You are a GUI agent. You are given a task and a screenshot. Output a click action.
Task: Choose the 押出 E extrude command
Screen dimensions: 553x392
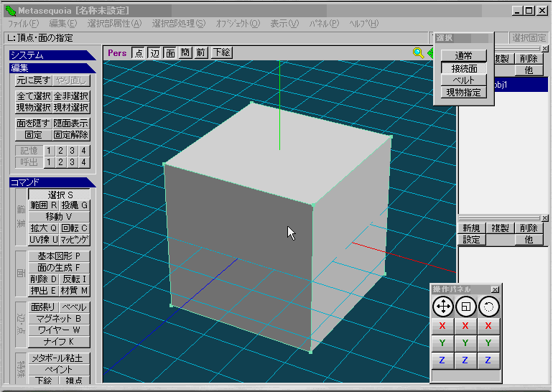(x=43, y=291)
